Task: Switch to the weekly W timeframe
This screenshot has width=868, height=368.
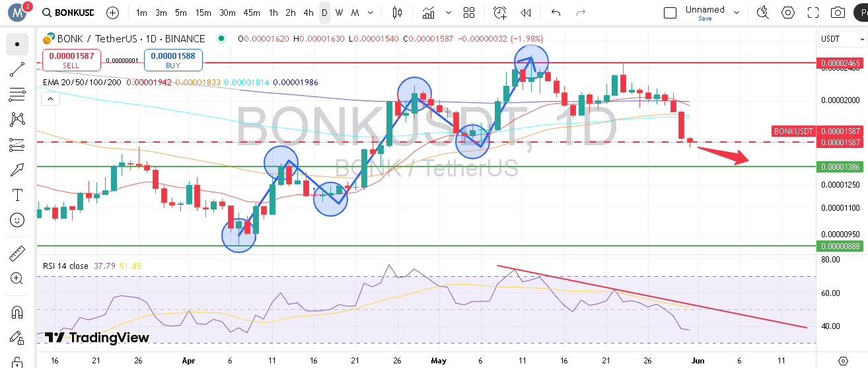Action: click(339, 13)
